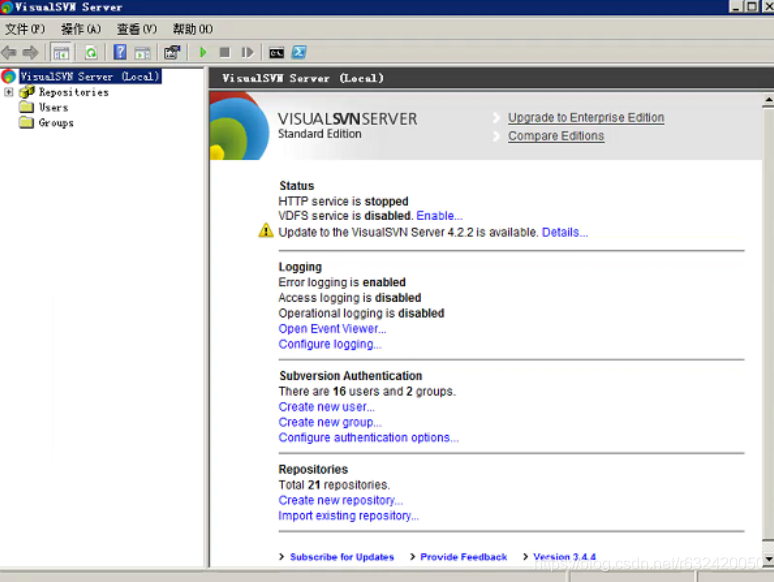The height and width of the screenshot is (582, 774).
Task: Toggle the show/hide console tree icon
Action: coord(61,52)
